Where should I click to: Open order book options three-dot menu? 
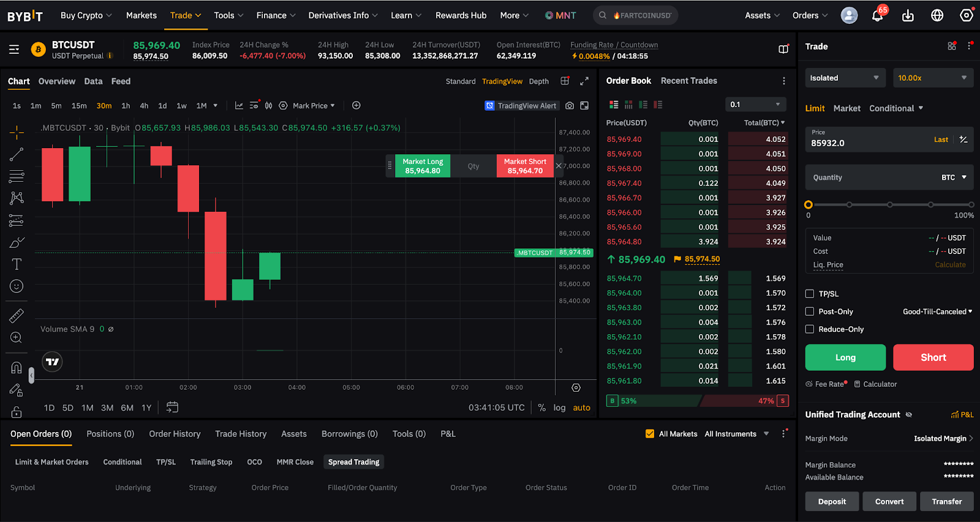[783, 81]
